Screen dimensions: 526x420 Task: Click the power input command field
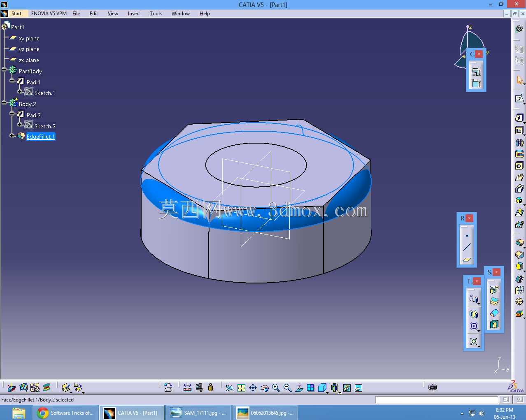pyautogui.click(x=437, y=399)
